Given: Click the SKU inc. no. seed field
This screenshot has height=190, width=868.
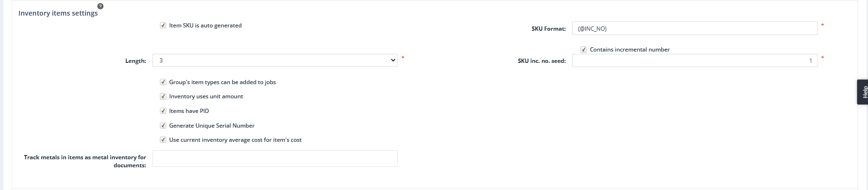Looking at the screenshot, I should pos(694,60).
